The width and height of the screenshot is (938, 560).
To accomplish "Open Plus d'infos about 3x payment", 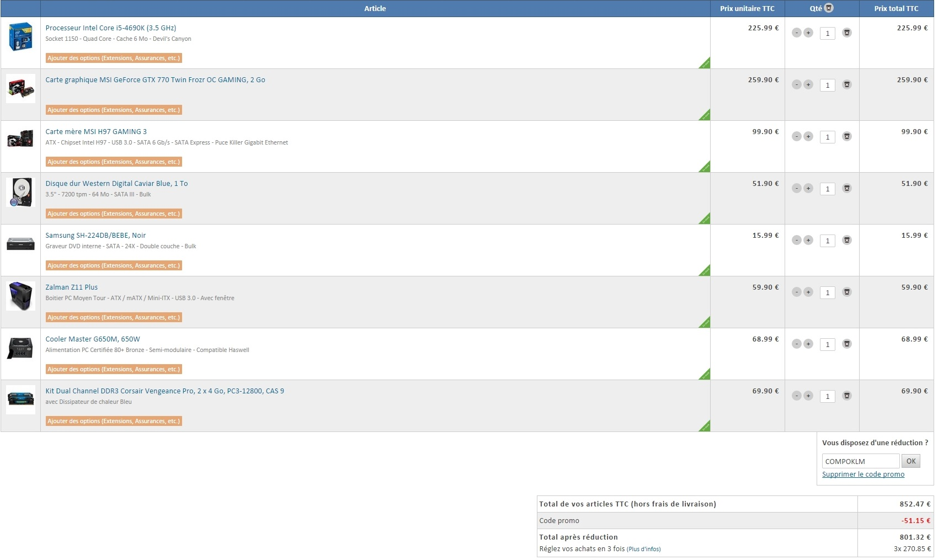I will click(x=643, y=549).
